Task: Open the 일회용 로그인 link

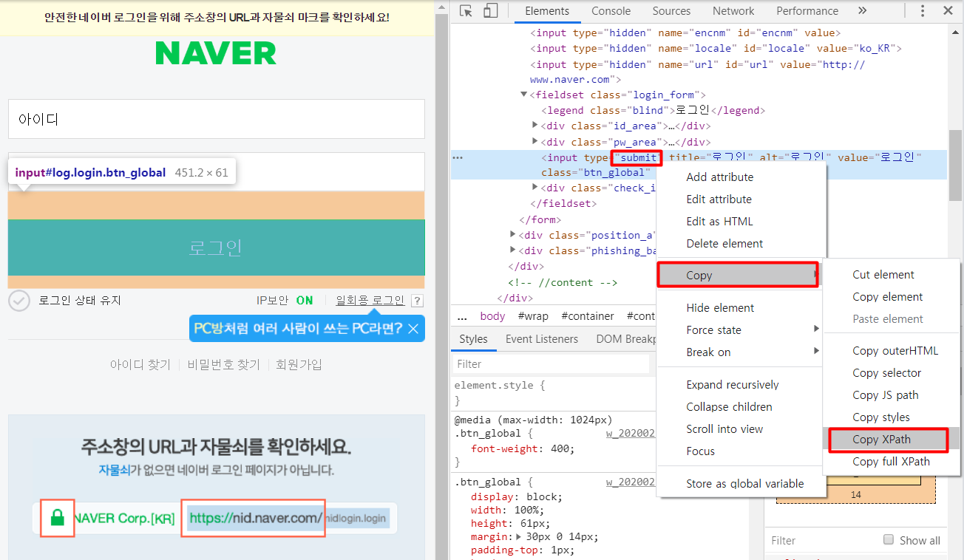Action: point(370,301)
